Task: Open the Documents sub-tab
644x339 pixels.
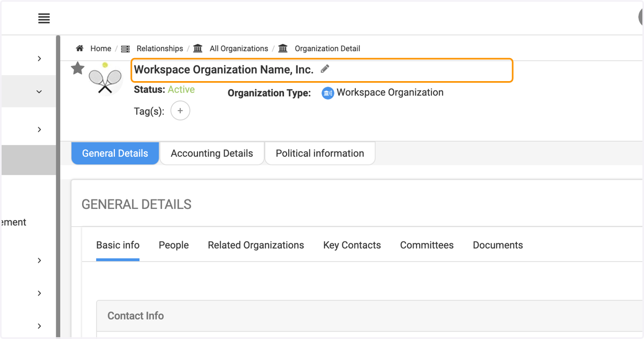Action: (498, 246)
